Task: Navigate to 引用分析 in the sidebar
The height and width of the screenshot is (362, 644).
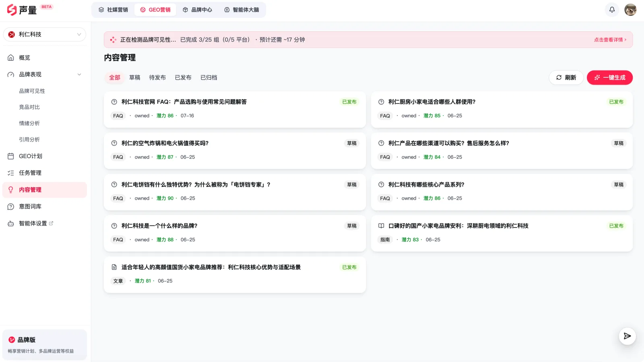Action: (29, 139)
